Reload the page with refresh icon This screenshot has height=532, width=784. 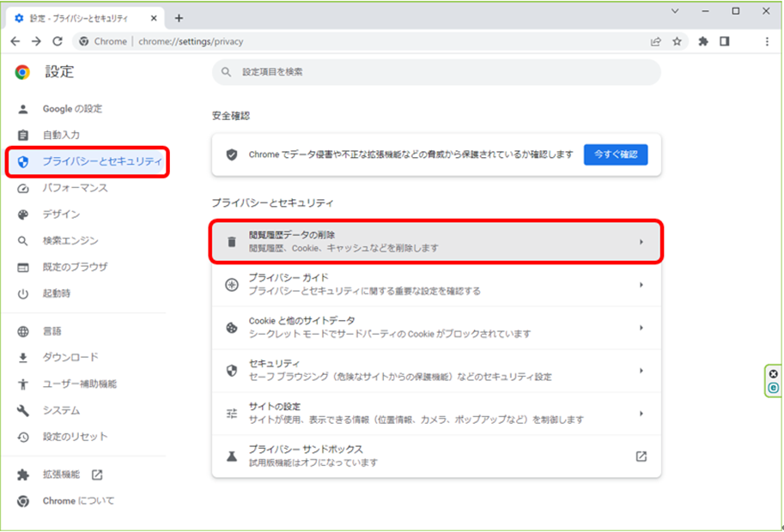pyautogui.click(x=58, y=41)
